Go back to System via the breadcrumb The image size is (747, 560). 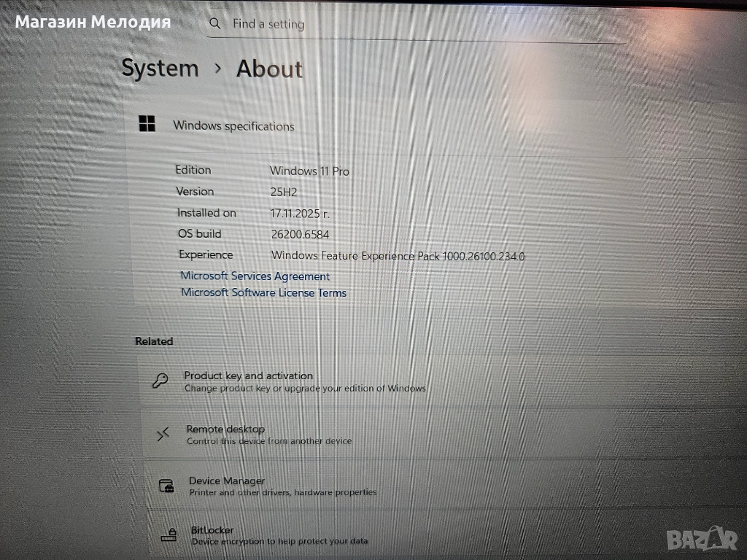tap(160, 69)
